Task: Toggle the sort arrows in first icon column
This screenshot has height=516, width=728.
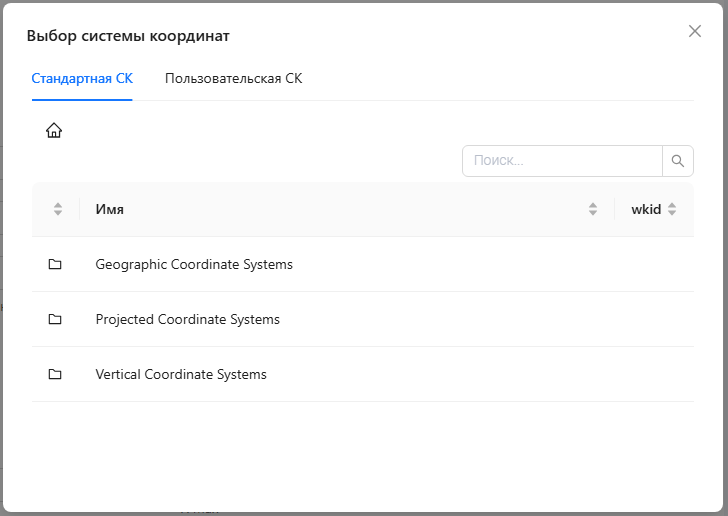Action: 58,209
